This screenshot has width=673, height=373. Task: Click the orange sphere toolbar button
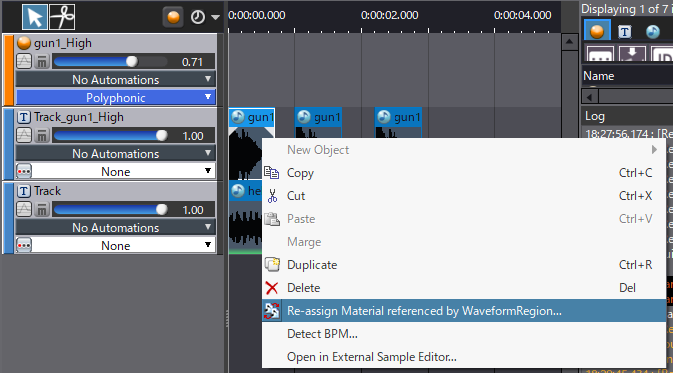(x=173, y=18)
